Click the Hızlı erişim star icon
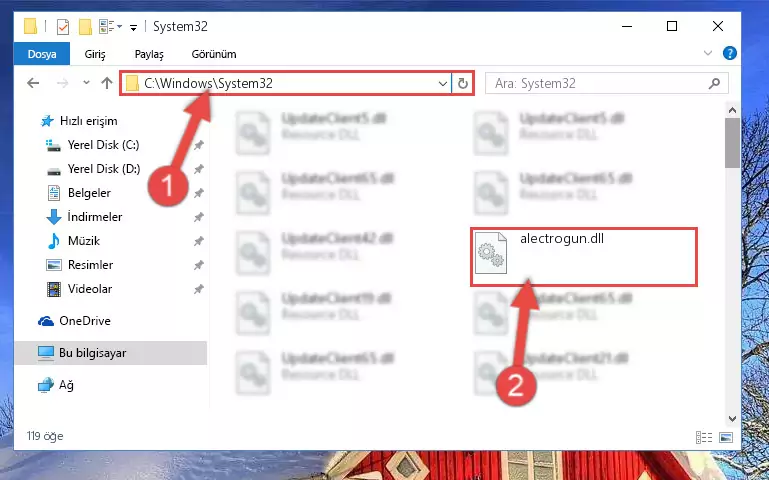The image size is (769, 480). pyautogui.click(x=47, y=121)
